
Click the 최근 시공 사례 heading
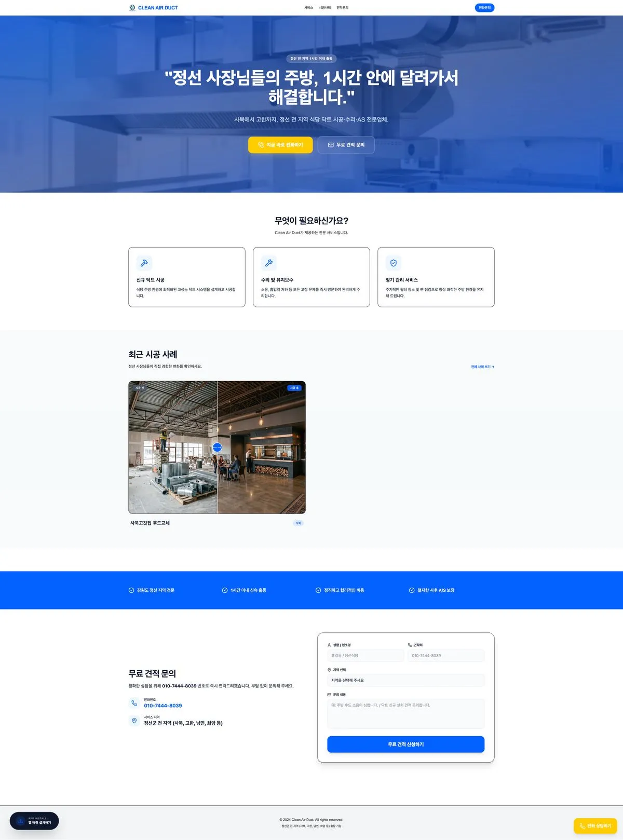coord(153,355)
